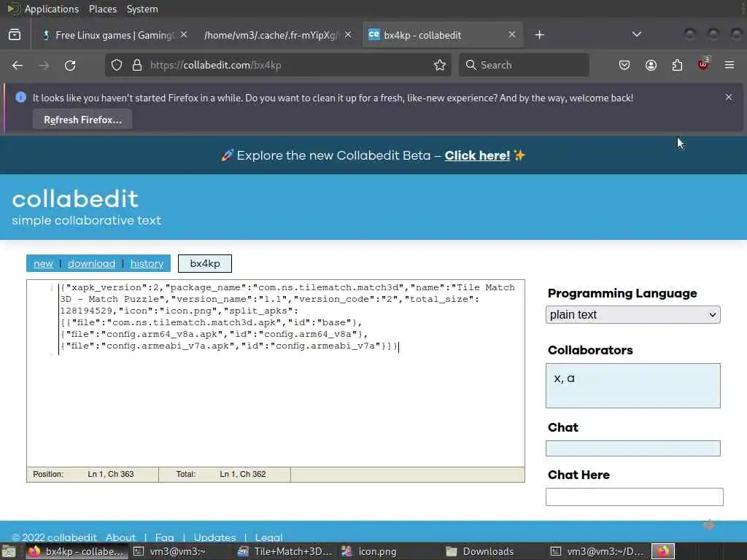Screen dimensions: 747x560
Task: Click the Refresh Firefox... button
Action: (x=82, y=120)
